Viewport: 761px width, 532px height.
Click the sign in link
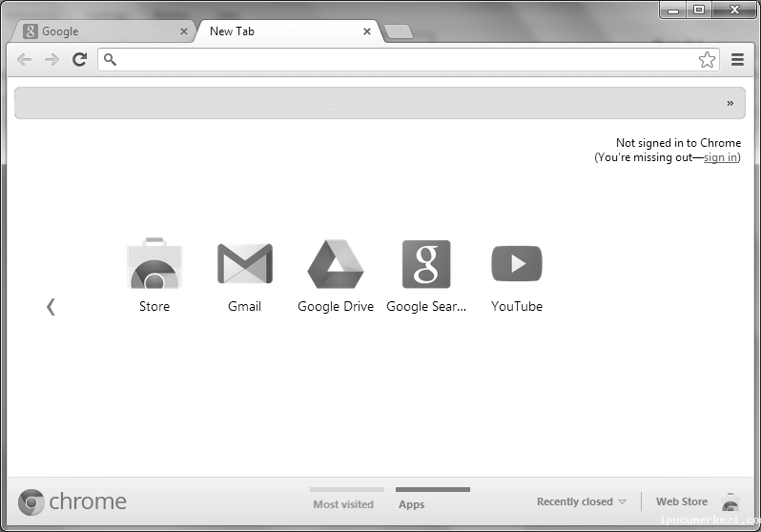[x=720, y=157]
